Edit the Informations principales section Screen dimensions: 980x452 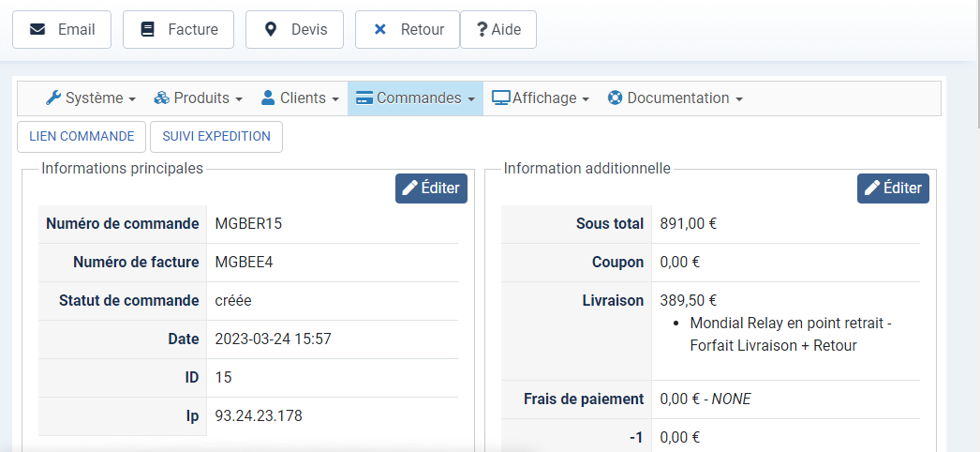[431, 188]
